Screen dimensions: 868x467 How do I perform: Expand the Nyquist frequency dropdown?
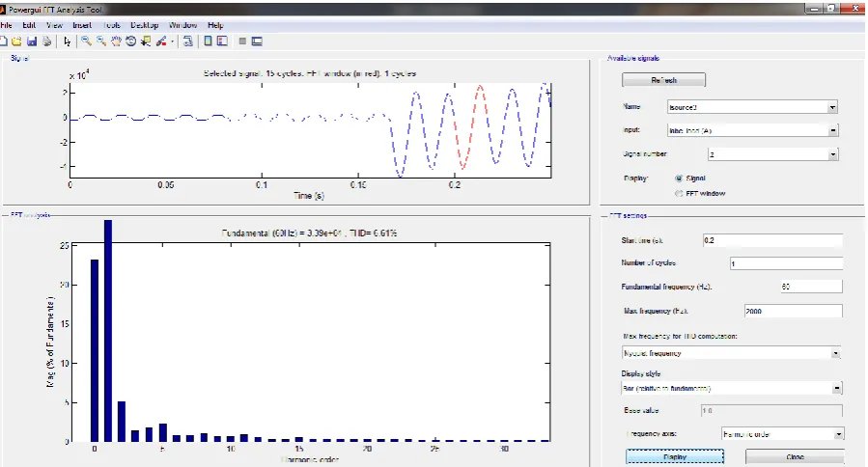point(836,353)
